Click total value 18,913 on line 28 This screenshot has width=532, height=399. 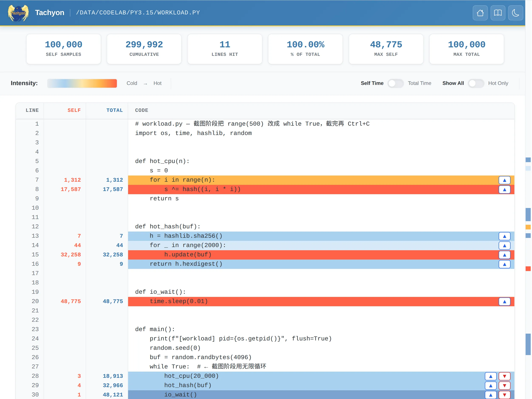coord(113,376)
